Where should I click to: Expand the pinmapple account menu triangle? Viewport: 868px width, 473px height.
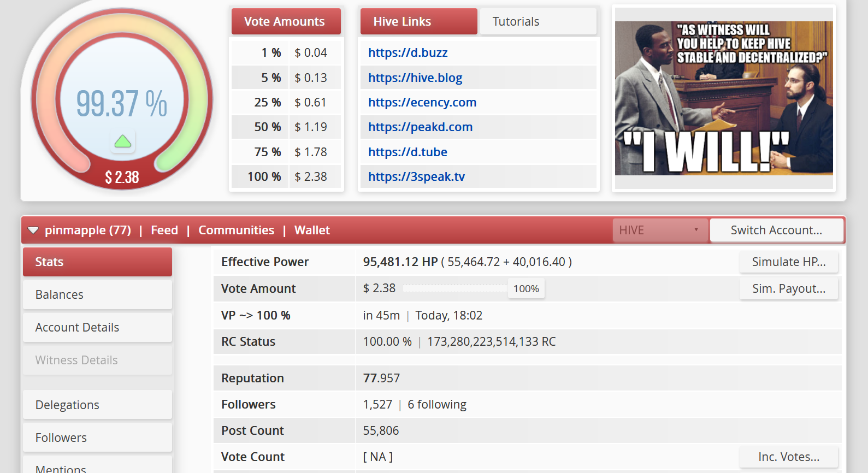point(33,230)
